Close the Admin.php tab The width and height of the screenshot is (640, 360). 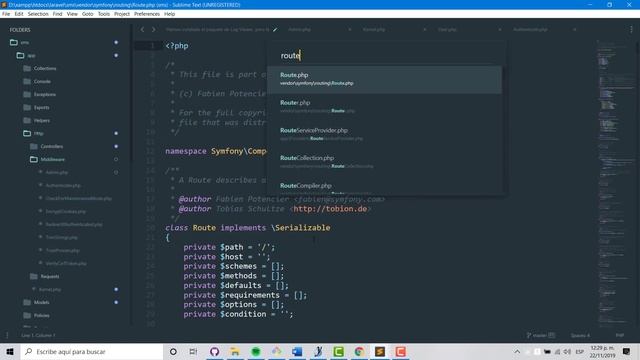tap(350, 30)
